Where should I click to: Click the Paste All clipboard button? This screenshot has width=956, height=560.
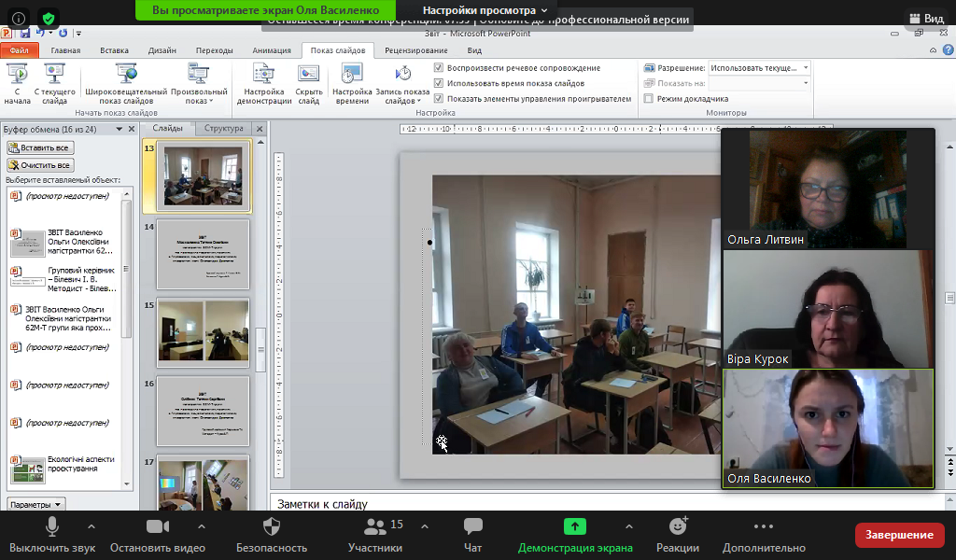(40, 147)
